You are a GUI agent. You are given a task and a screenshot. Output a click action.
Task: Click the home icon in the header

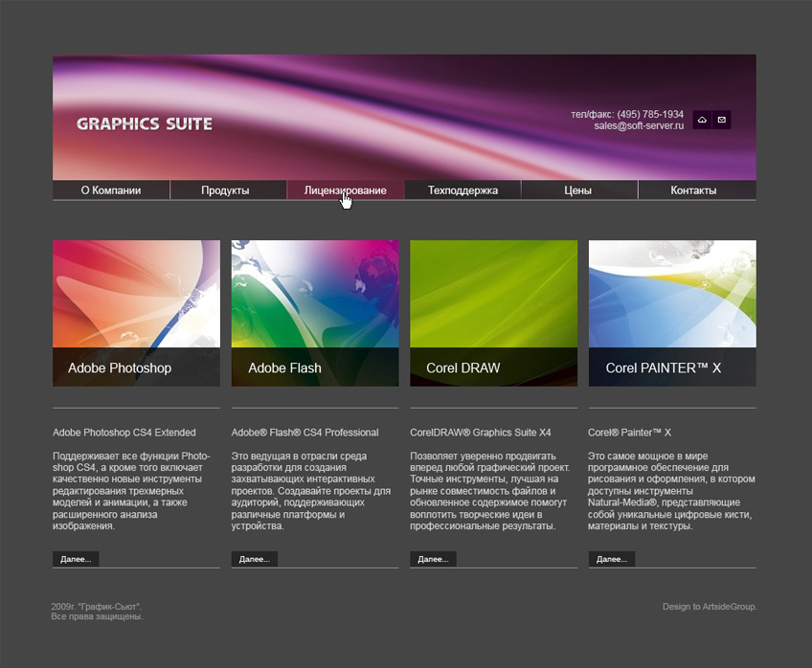click(x=702, y=120)
